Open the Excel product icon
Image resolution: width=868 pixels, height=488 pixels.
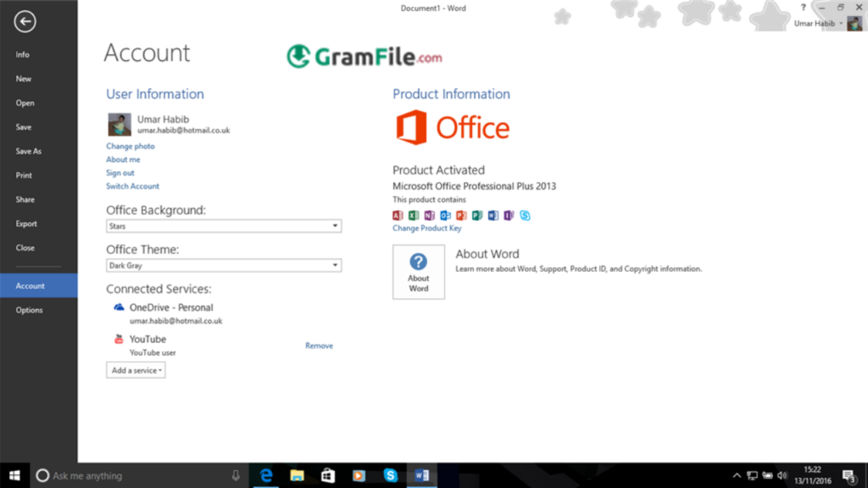413,215
